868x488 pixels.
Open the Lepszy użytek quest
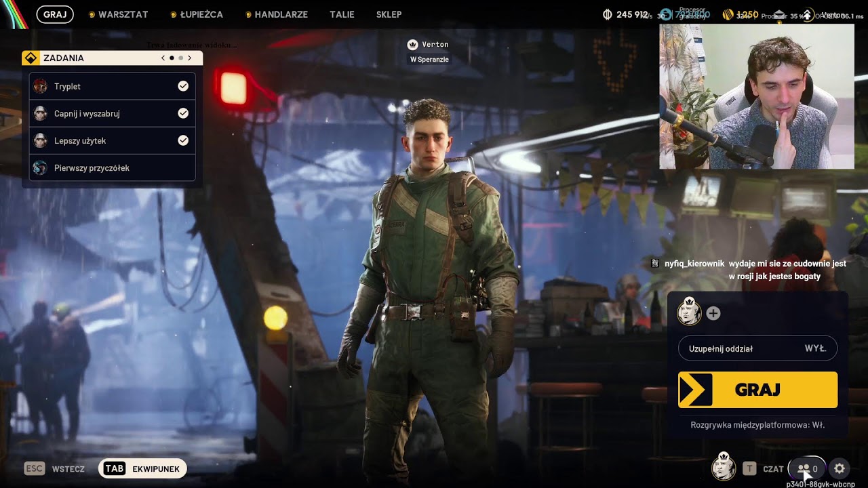[113, 140]
